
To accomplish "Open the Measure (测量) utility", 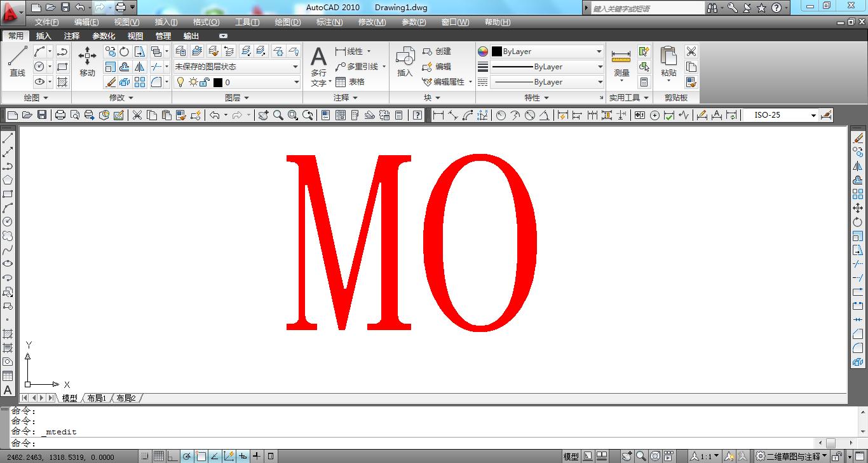I will click(x=621, y=65).
